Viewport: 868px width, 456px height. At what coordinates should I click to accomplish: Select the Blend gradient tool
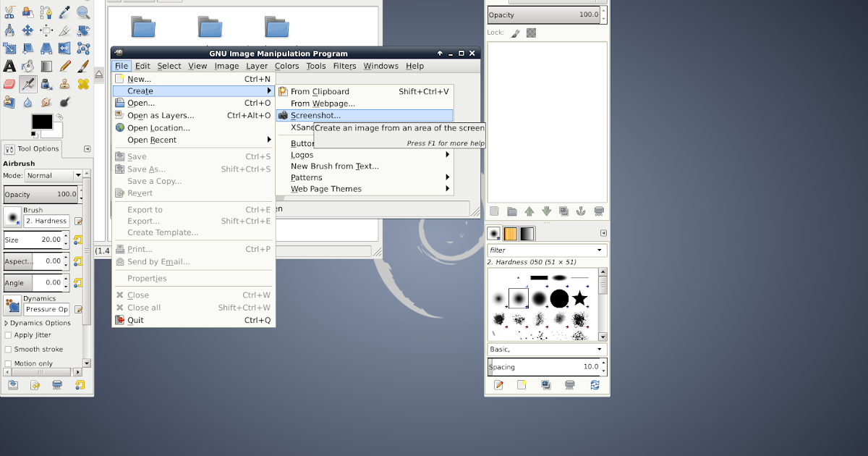46,66
